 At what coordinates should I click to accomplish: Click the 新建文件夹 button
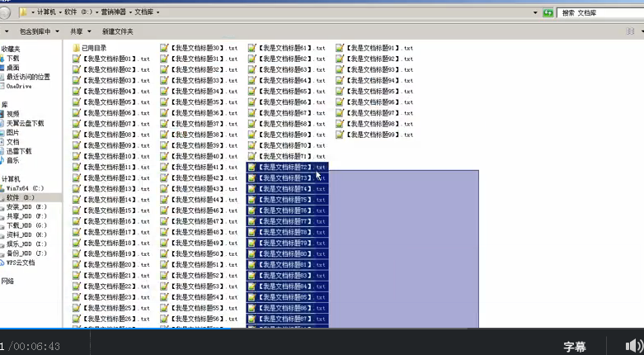[118, 31]
